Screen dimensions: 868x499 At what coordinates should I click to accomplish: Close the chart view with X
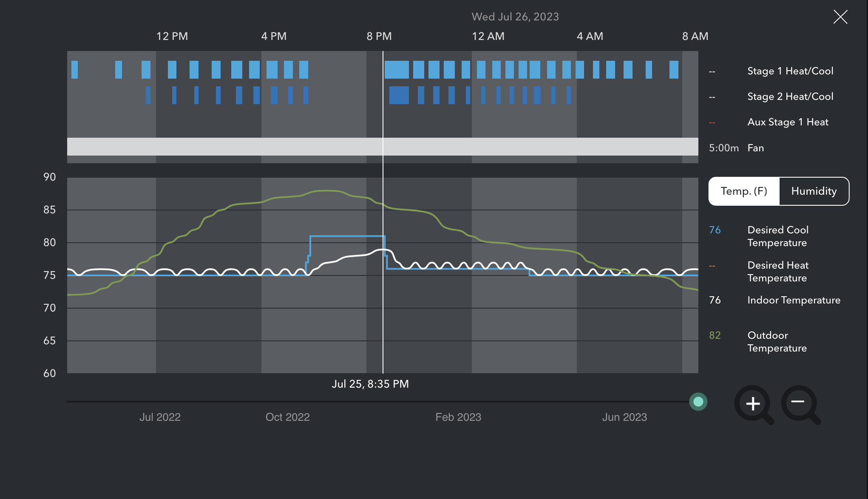840,17
